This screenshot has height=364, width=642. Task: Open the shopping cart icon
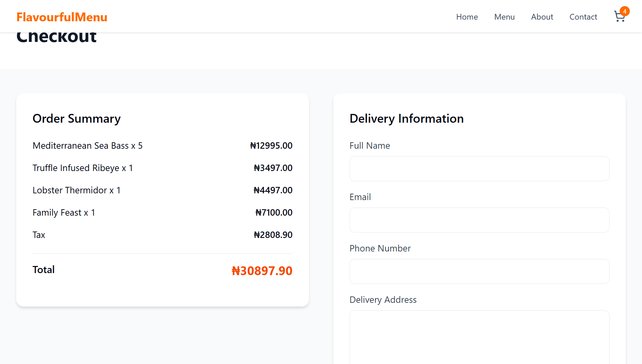619,17
